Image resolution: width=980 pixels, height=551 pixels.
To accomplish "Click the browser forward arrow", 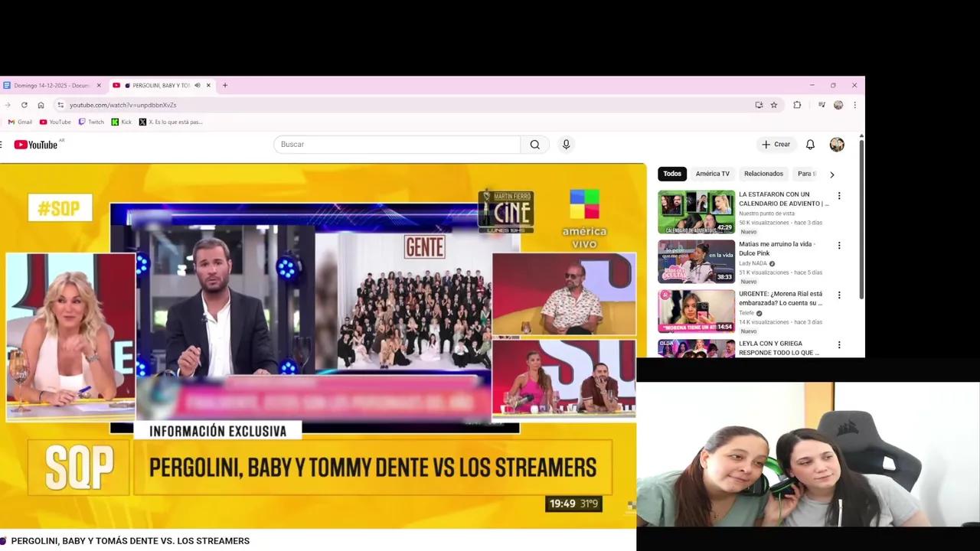I will coord(8,105).
